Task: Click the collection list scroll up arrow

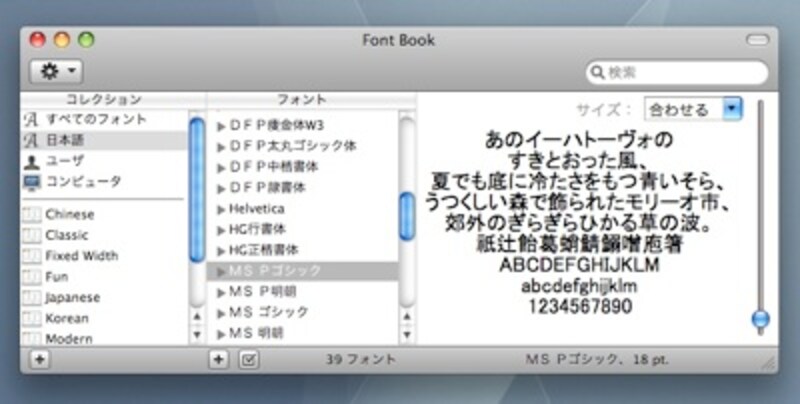Action: (x=197, y=317)
